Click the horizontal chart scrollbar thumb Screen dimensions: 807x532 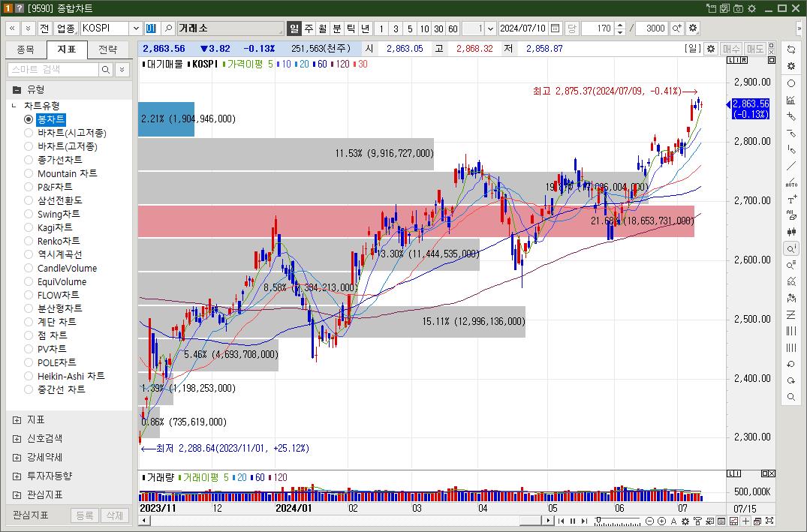(531, 521)
